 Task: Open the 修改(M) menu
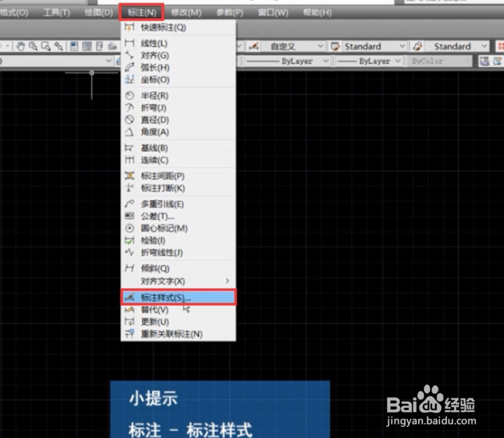[x=186, y=12]
